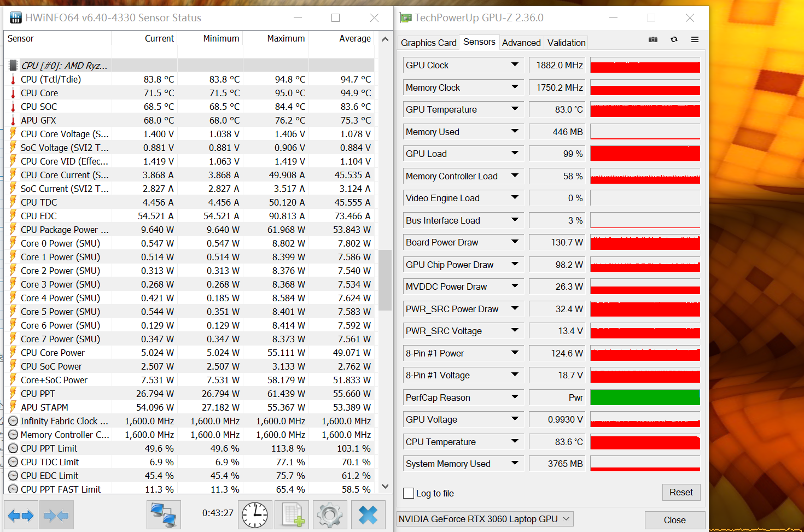Screen dimensions: 804x532
Task: Select the CPU SOC sensor row
Action: tap(189, 107)
